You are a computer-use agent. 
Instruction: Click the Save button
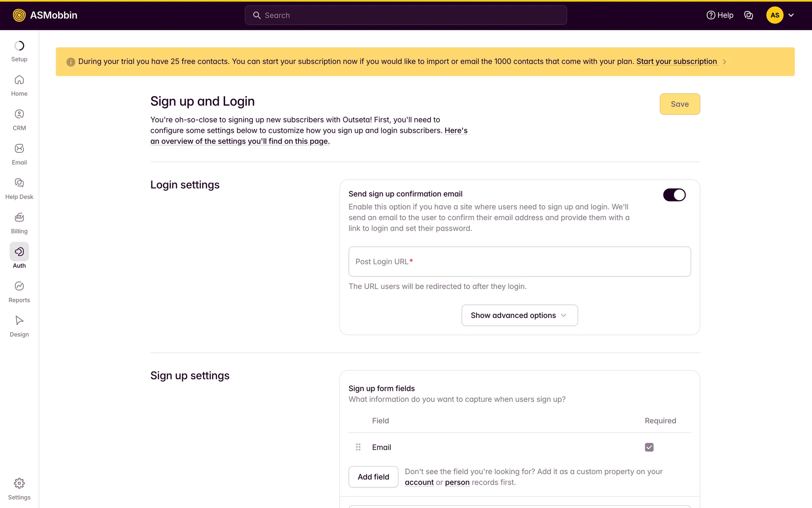pyautogui.click(x=680, y=104)
